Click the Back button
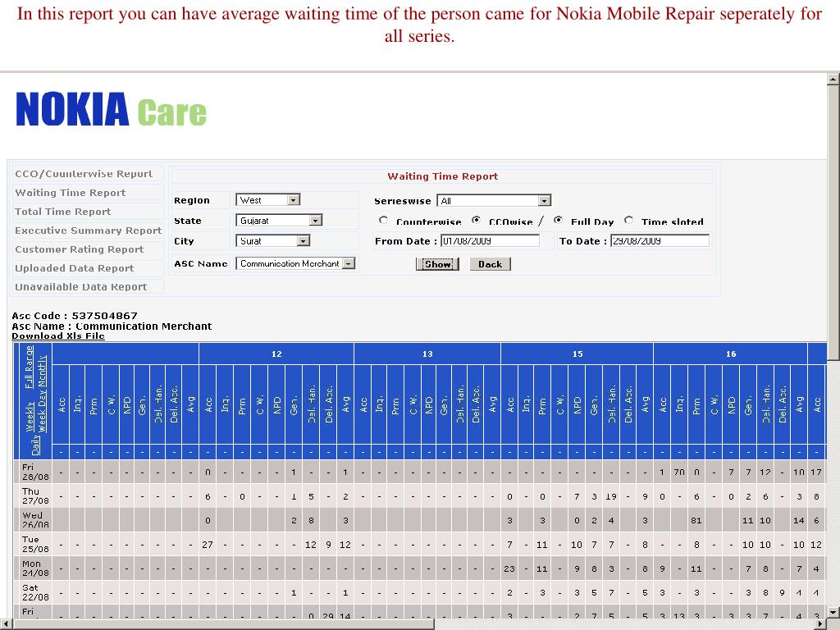This screenshot has width=840, height=630. coord(491,264)
